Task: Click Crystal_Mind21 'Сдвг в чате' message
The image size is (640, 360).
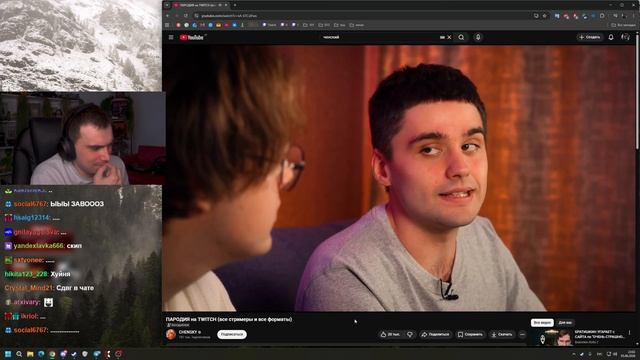Action: pyautogui.click(x=75, y=288)
